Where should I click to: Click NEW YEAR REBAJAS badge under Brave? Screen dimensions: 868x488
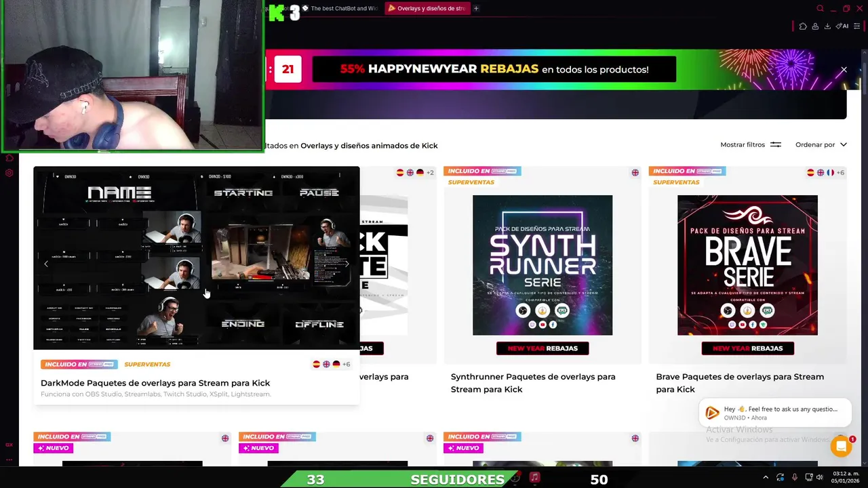pos(747,348)
